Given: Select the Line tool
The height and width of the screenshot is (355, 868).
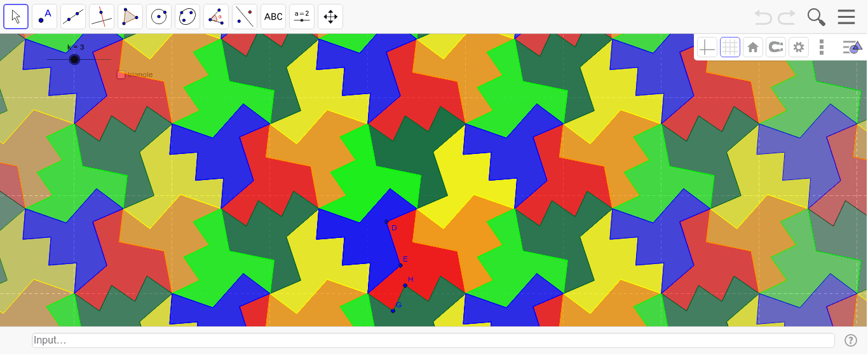Looking at the screenshot, I should coord(73,17).
